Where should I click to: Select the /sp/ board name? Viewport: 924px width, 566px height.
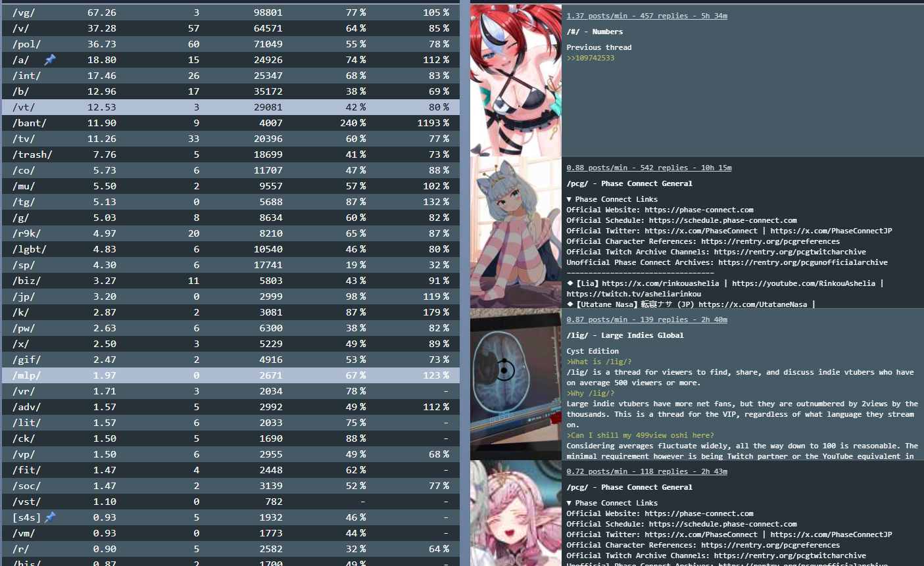point(24,265)
